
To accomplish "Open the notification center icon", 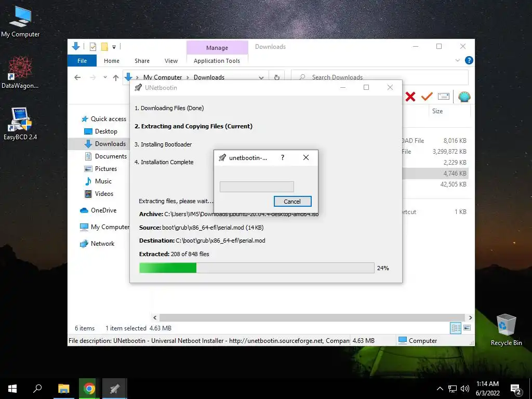I will [x=516, y=389].
